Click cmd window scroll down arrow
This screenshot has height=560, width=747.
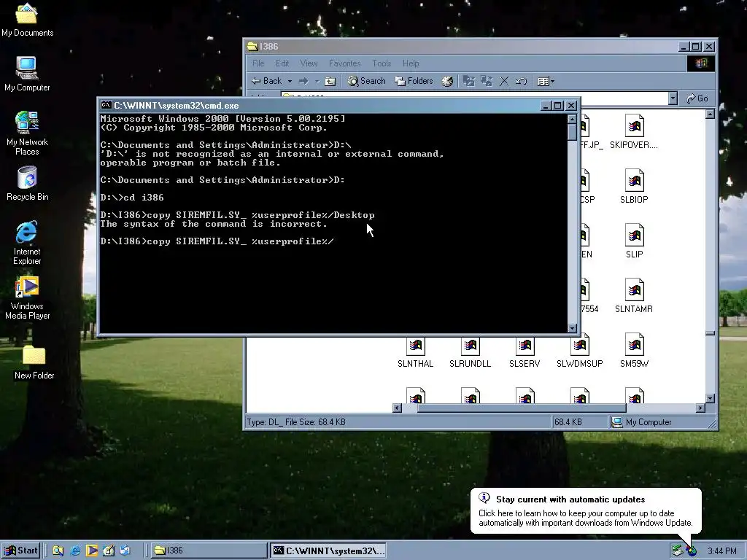coord(572,328)
